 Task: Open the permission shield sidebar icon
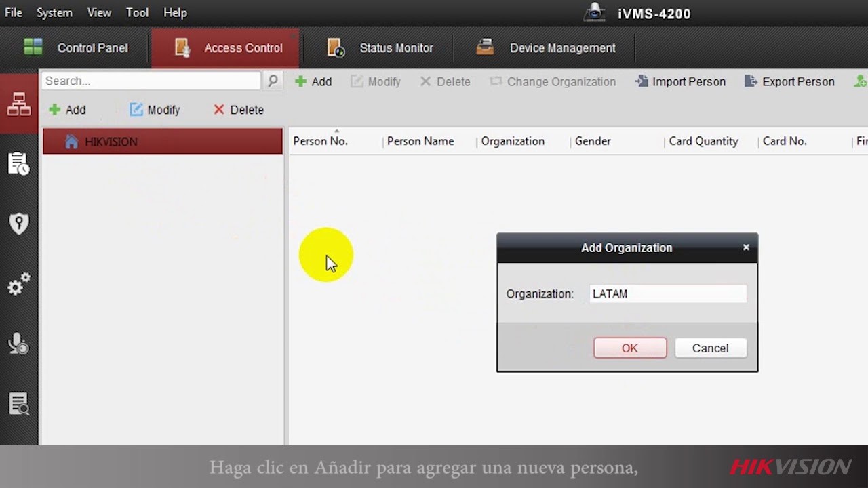pos(19,223)
